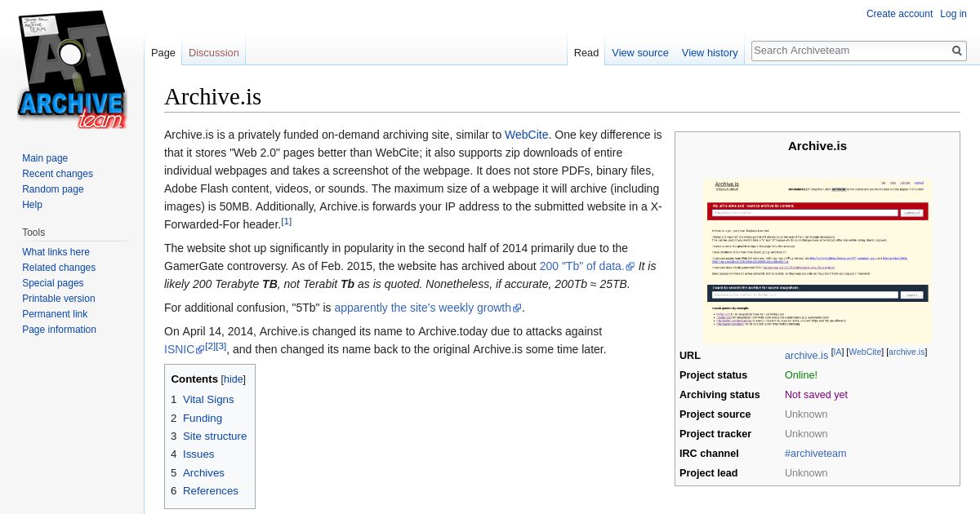This screenshot has width=980, height=514.
Task: Open footnote reference [3]
Action: 220,346
